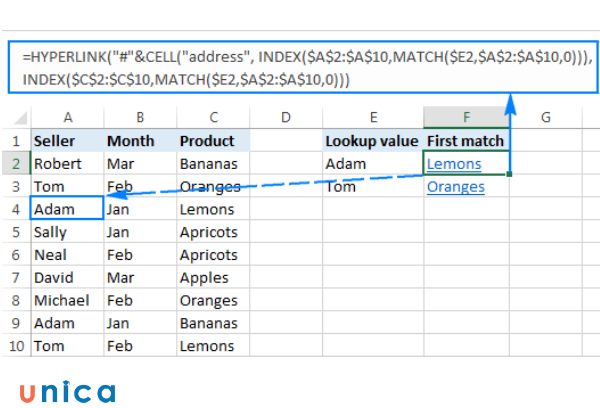Click the Month header cell
This screenshot has width=600, height=408.
coord(140,141)
